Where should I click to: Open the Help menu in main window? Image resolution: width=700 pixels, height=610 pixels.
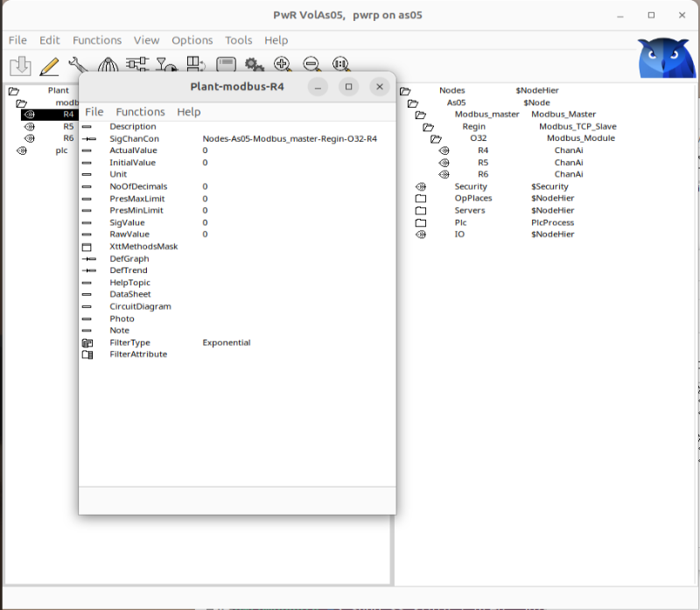point(276,40)
